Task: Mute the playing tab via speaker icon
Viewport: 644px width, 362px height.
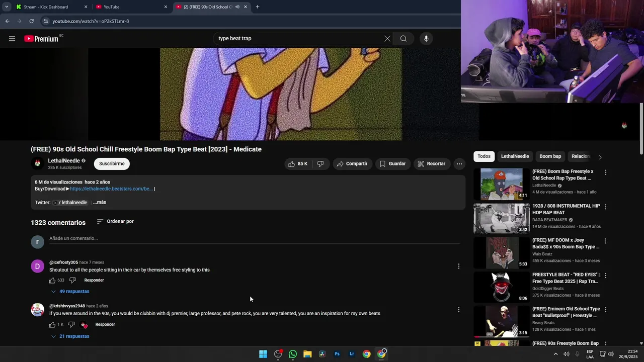Action: coord(237,7)
